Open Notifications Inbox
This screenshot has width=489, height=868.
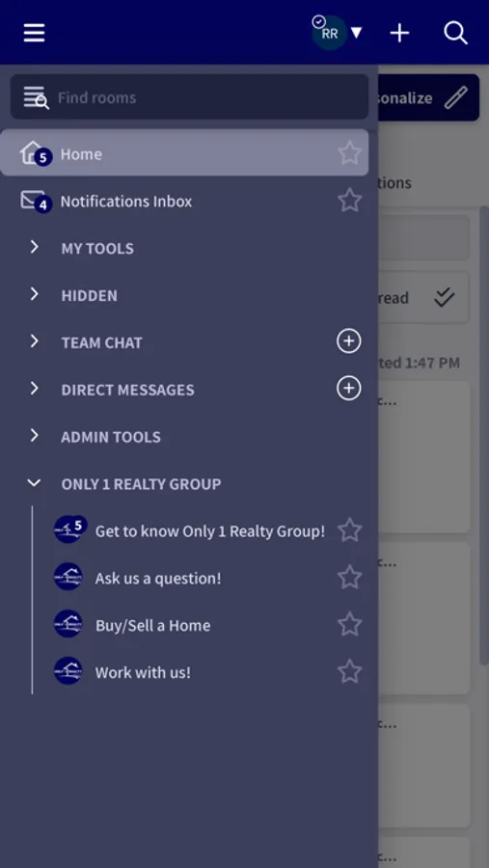click(x=184, y=201)
